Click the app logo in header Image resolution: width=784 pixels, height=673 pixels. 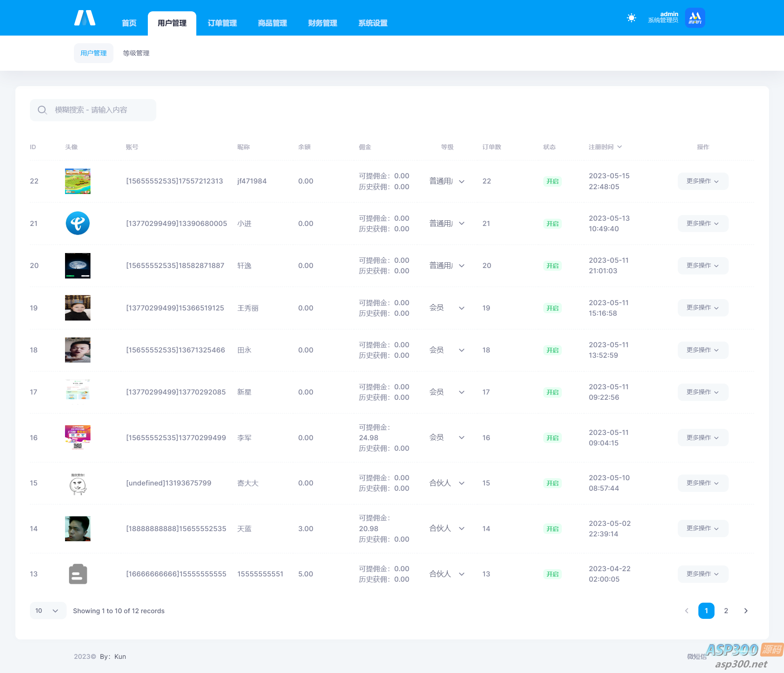pyautogui.click(x=85, y=18)
